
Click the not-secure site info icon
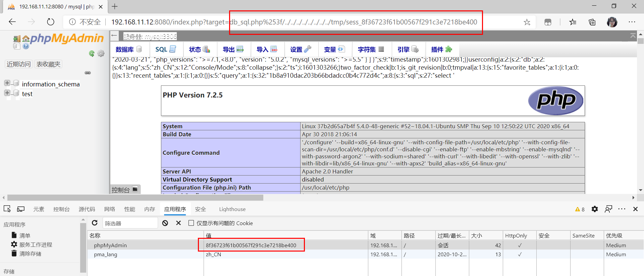point(72,22)
